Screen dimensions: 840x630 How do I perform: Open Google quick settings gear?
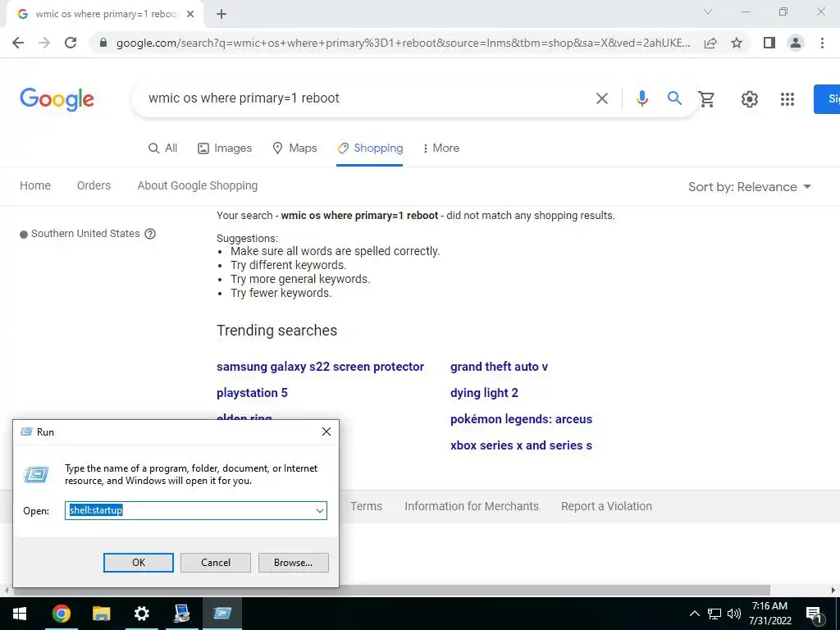tap(750, 99)
